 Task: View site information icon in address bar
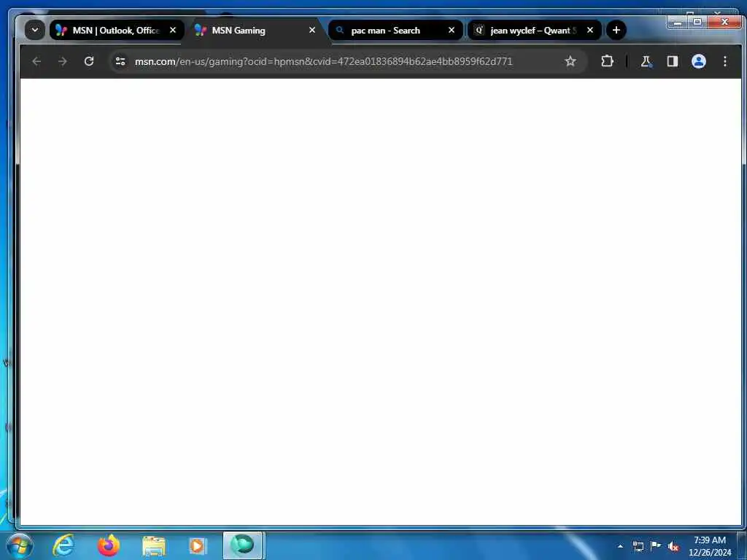pyautogui.click(x=120, y=61)
